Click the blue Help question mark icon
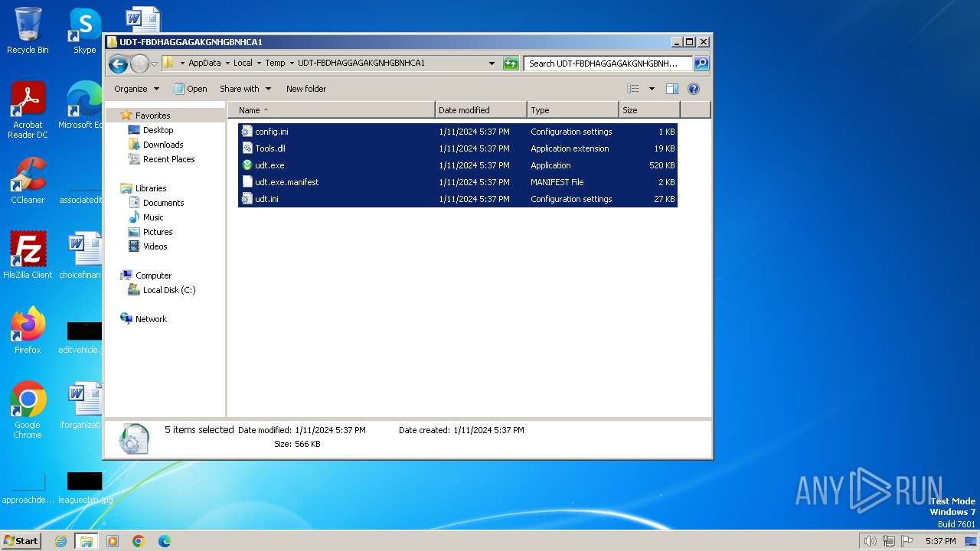Viewport: 980px width, 551px height. point(694,89)
